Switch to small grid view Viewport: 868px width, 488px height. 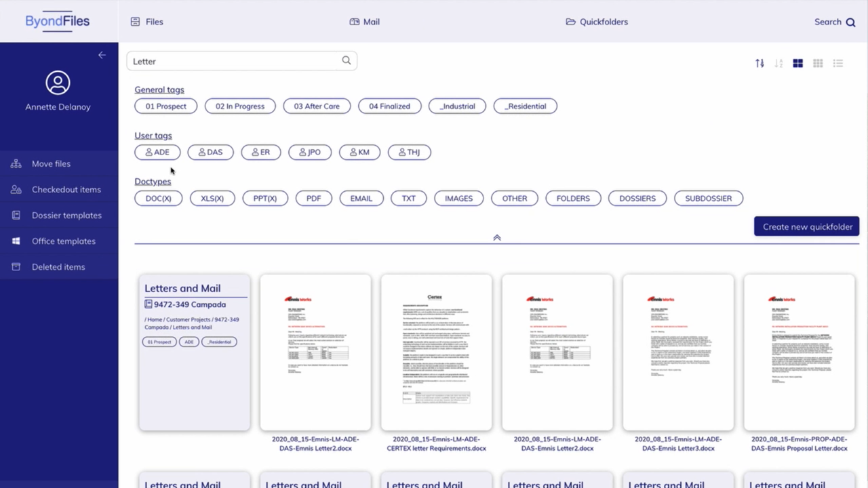point(818,63)
